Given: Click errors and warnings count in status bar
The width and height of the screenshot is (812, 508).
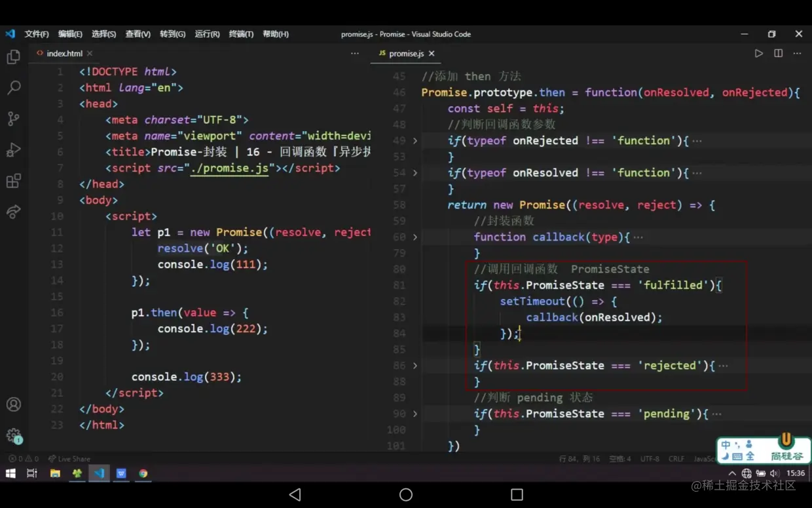Looking at the screenshot, I should pos(24,459).
